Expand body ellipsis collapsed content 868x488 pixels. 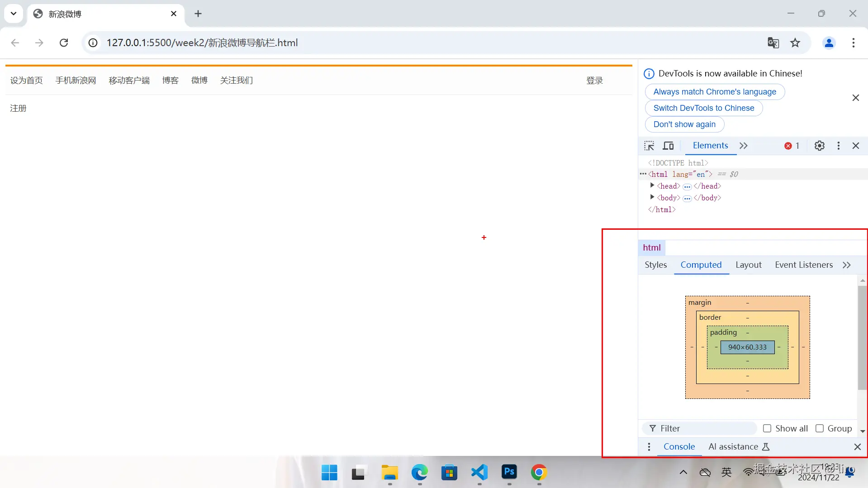[x=687, y=198]
